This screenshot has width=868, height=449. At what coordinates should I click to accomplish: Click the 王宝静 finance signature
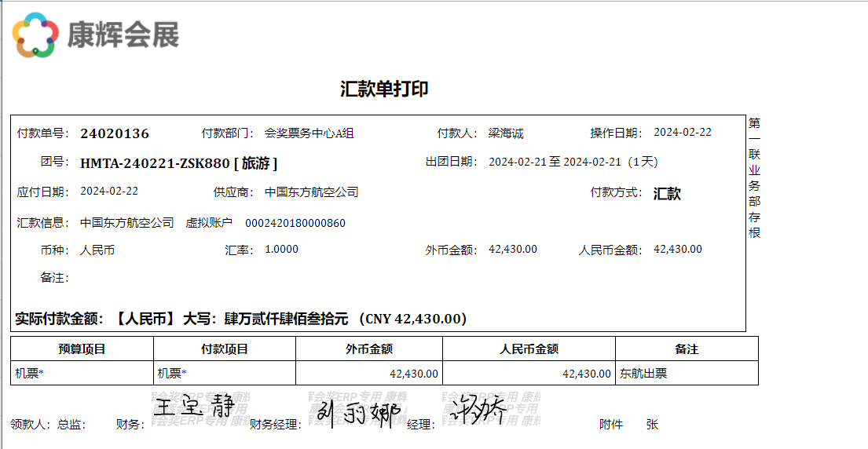193,408
